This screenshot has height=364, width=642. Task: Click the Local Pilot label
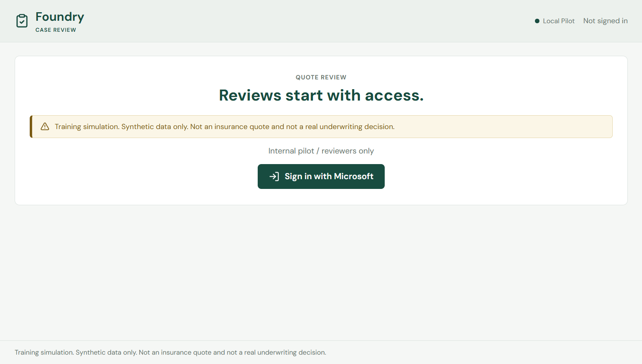point(559,21)
